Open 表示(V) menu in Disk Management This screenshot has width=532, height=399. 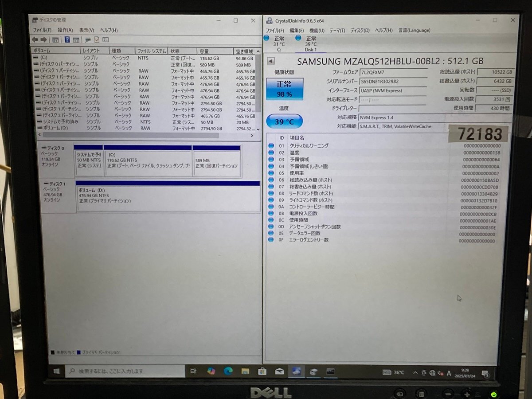(x=86, y=30)
